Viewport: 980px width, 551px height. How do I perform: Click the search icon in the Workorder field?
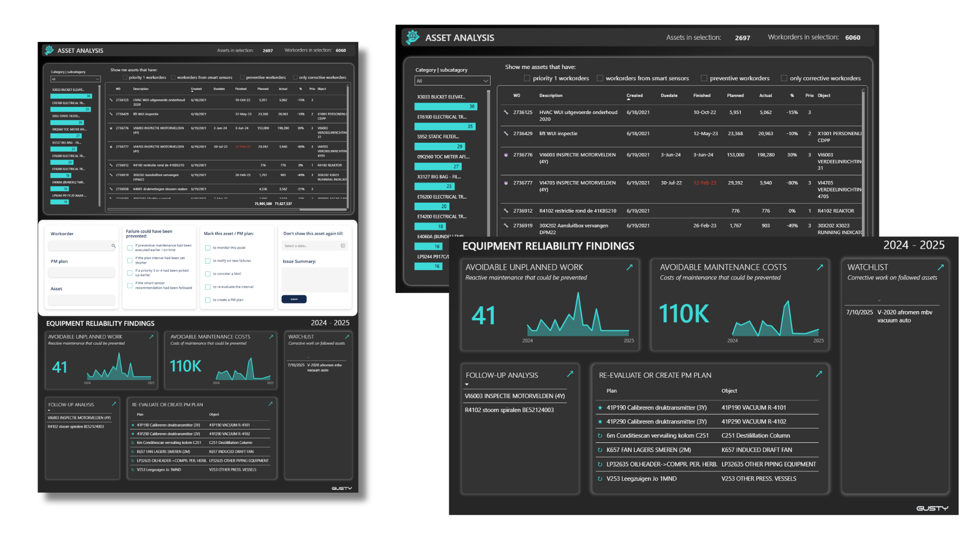113,246
